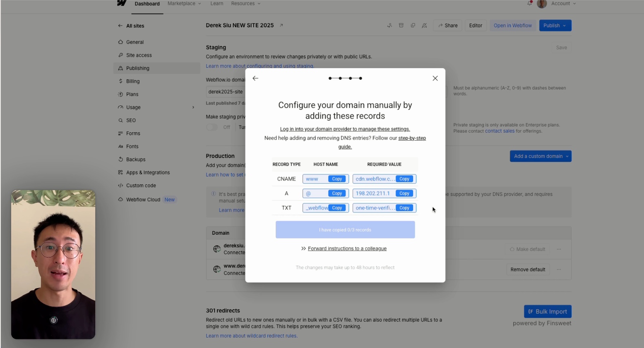Screen dimensions: 644x348
Task: Copy the 198.202.211.1 A record value
Action: [404, 193]
